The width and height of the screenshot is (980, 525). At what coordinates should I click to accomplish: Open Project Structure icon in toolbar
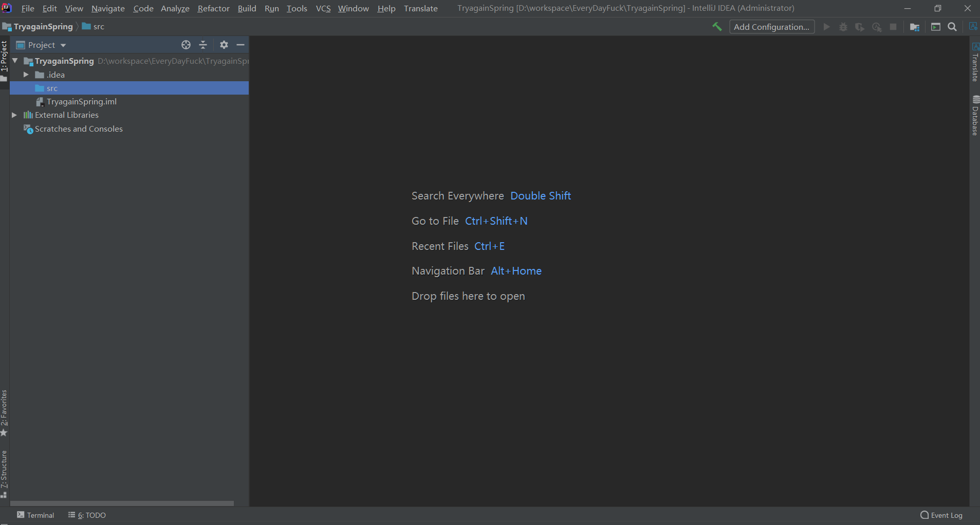[x=915, y=27]
